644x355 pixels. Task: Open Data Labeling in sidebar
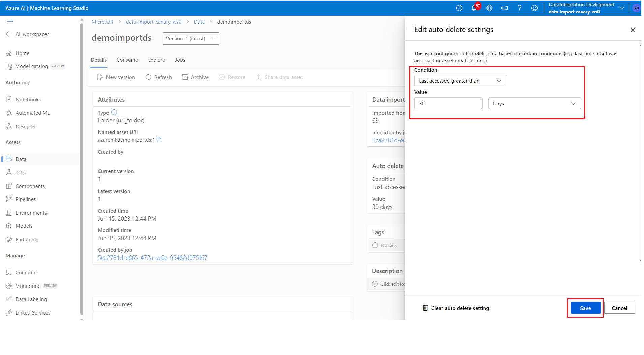pyautogui.click(x=26, y=299)
